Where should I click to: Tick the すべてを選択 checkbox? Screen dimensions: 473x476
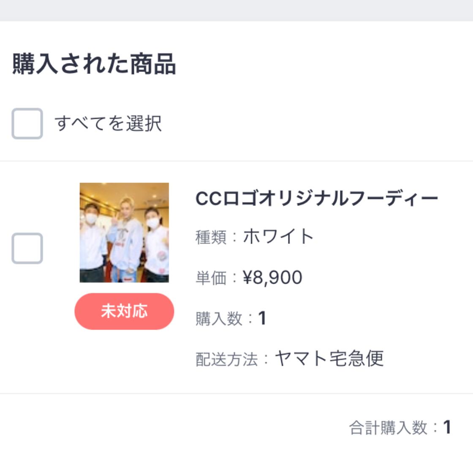coord(27,123)
